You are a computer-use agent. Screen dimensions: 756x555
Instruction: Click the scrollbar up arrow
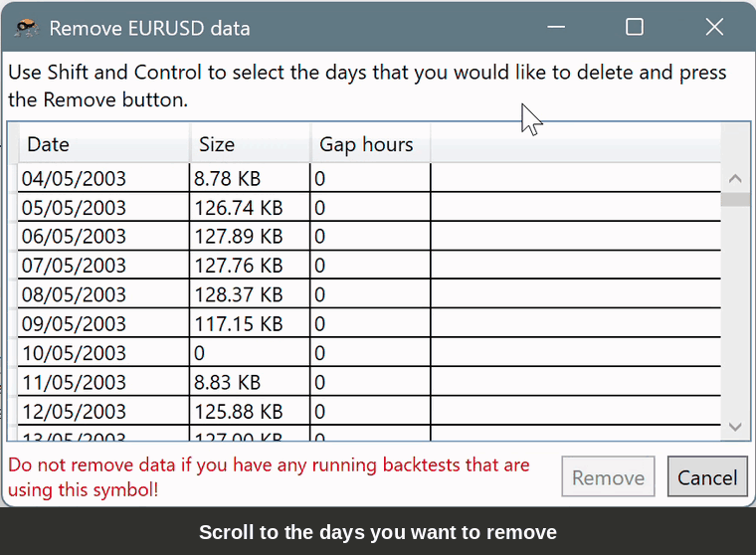click(x=735, y=179)
